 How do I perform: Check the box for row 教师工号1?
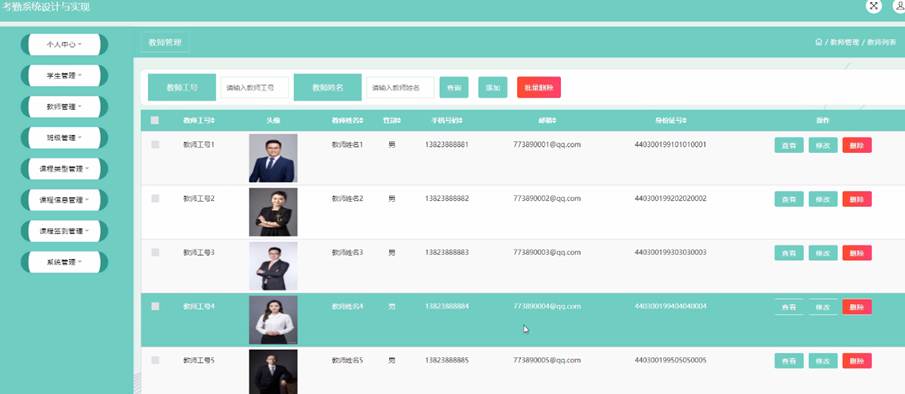point(155,144)
